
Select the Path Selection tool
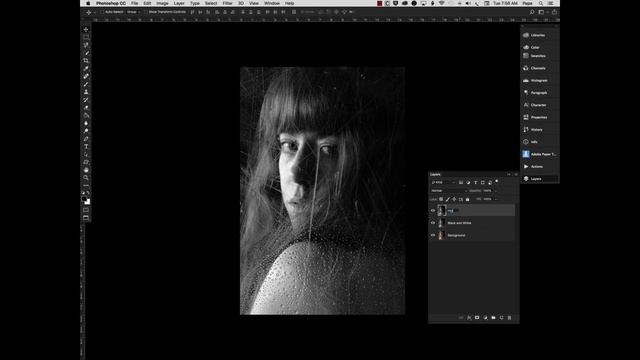pos(86,154)
